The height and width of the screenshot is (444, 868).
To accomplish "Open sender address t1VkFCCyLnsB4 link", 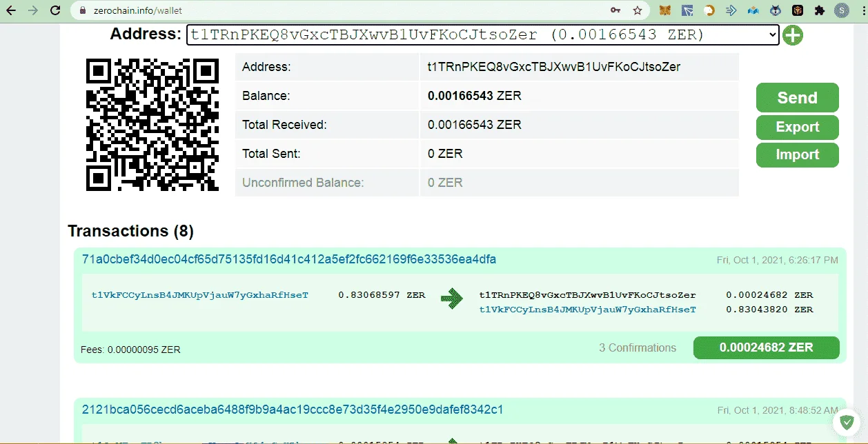I will [x=200, y=295].
